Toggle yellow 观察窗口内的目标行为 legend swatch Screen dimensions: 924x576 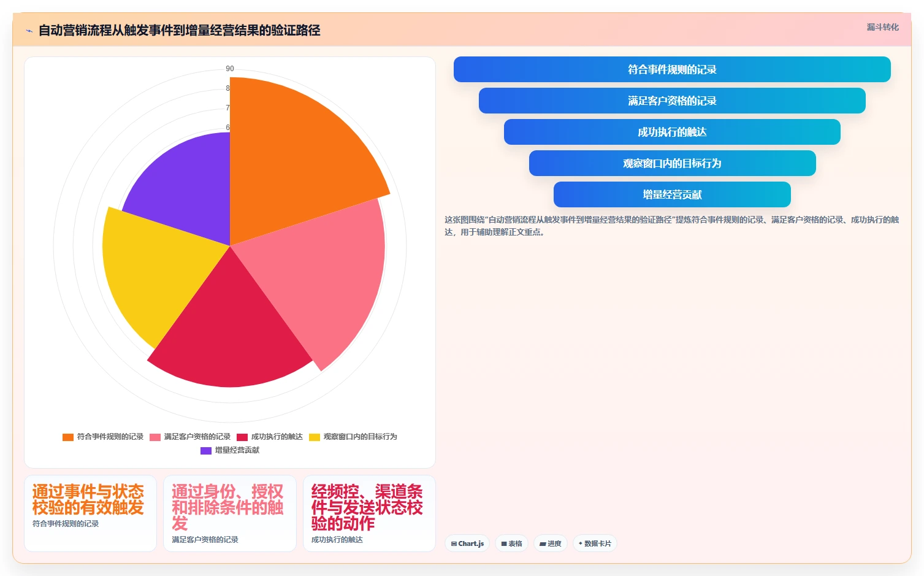(x=315, y=437)
